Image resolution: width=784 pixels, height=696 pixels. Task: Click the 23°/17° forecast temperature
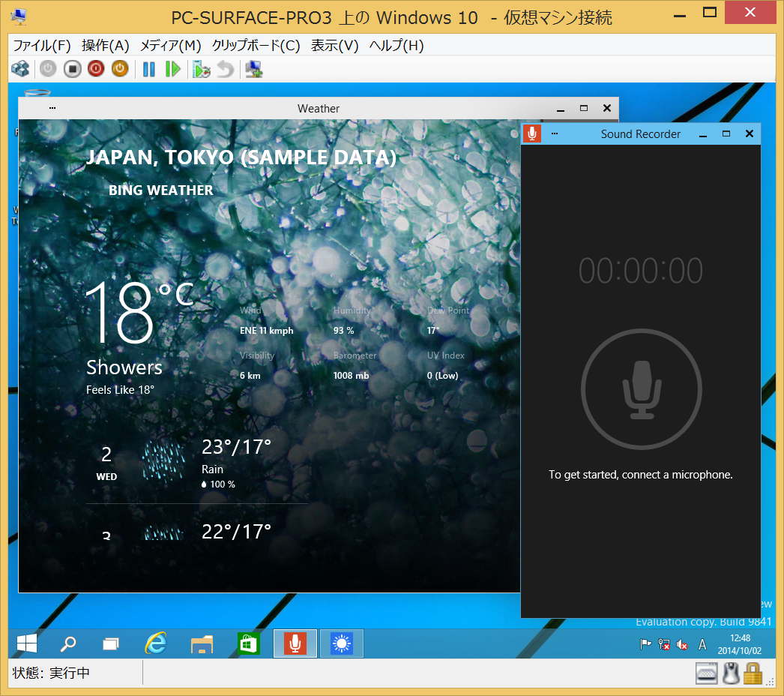click(236, 447)
